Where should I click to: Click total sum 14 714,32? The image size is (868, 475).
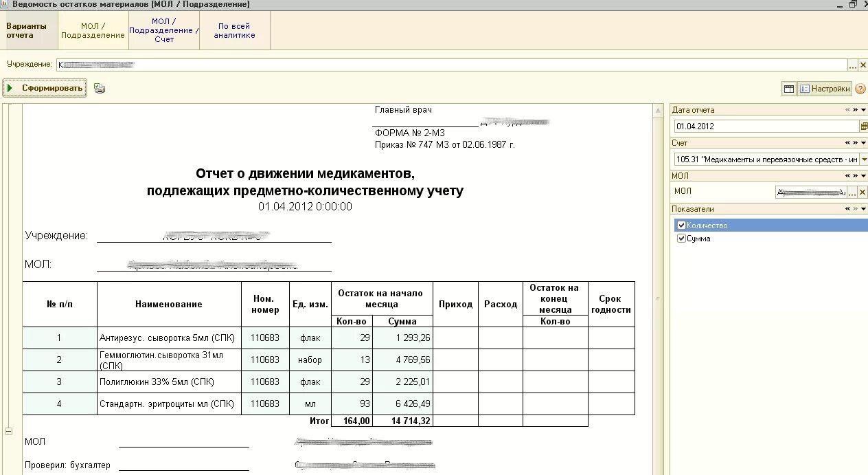[402, 421]
